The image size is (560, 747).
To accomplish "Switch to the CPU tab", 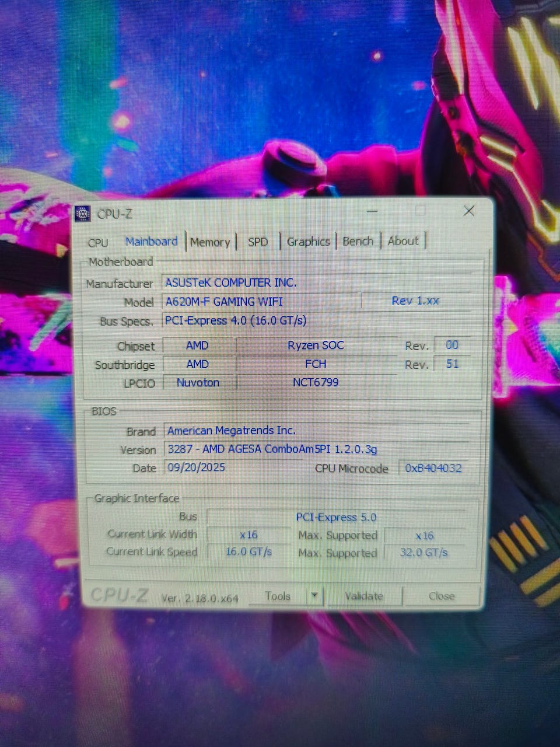I will click(98, 242).
